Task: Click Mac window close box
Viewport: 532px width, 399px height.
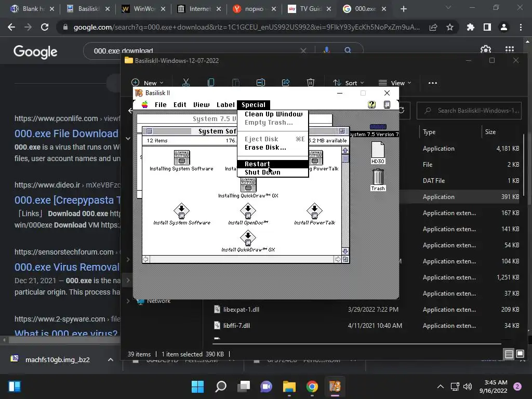Action: (149, 131)
